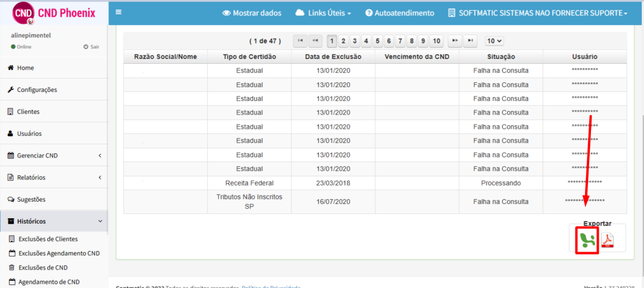Toggle the hamburger sidebar menu
Viewport: 644px width, 288px height.
[119, 13]
